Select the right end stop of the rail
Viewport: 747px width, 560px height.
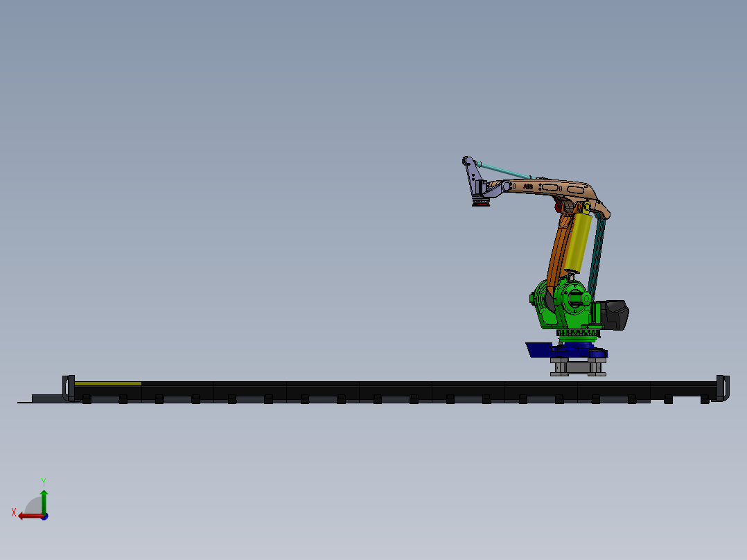(x=723, y=388)
